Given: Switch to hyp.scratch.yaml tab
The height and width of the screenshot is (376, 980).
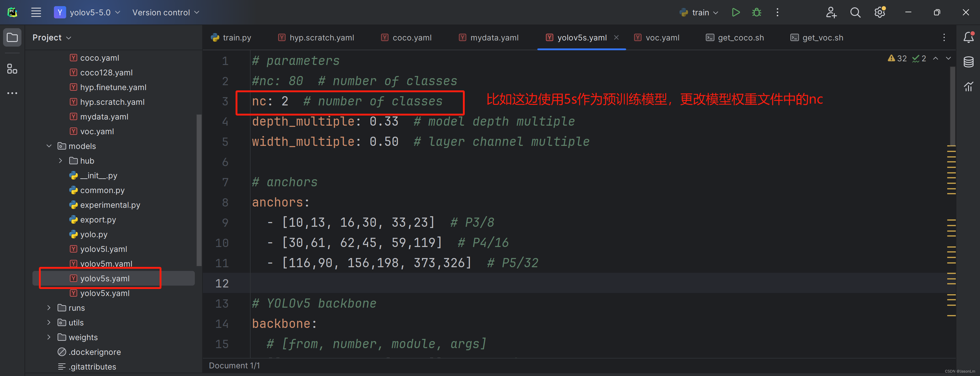Looking at the screenshot, I should 316,37.
